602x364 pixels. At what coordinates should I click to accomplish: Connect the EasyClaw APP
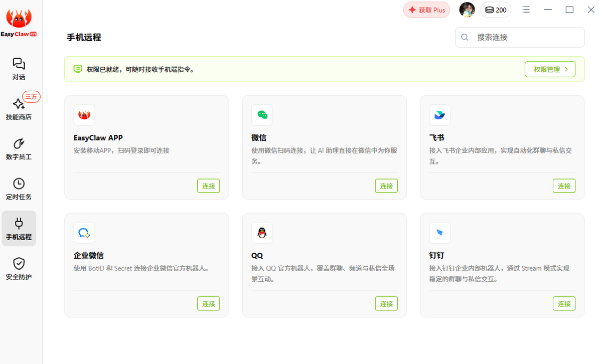click(209, 186)
